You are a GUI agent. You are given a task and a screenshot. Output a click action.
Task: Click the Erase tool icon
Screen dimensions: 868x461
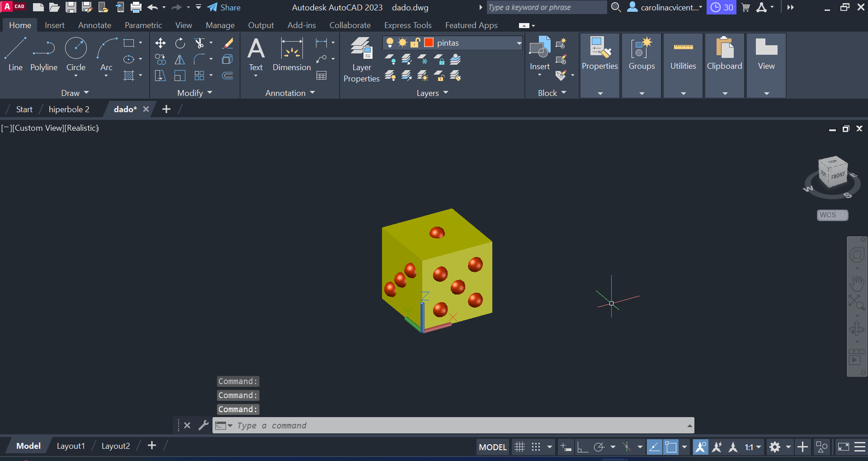(228, 43)
